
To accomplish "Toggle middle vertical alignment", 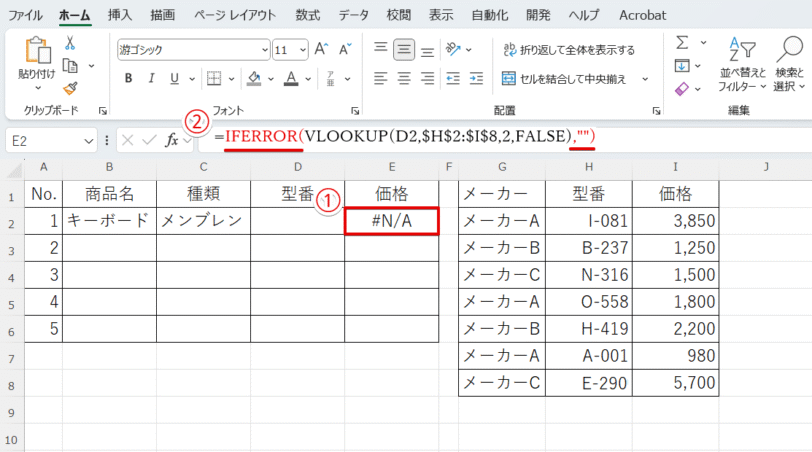I will (x=404, y=50).
